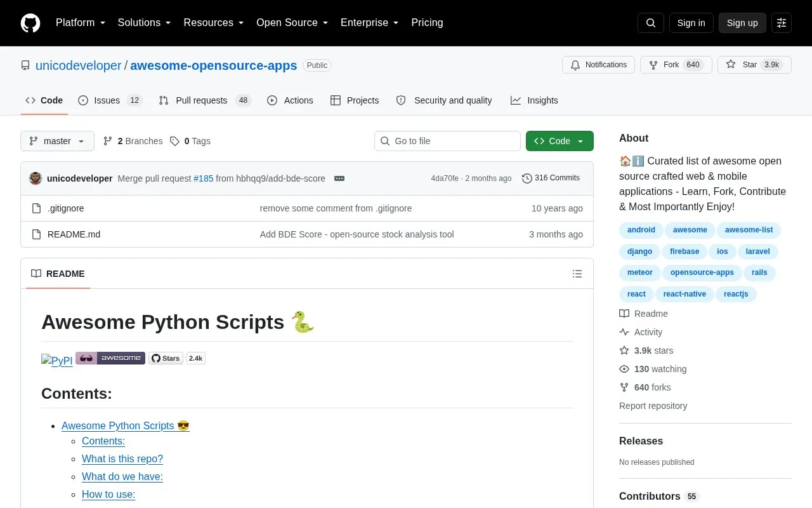Expand the Resources menu

(x=214, y=23)
